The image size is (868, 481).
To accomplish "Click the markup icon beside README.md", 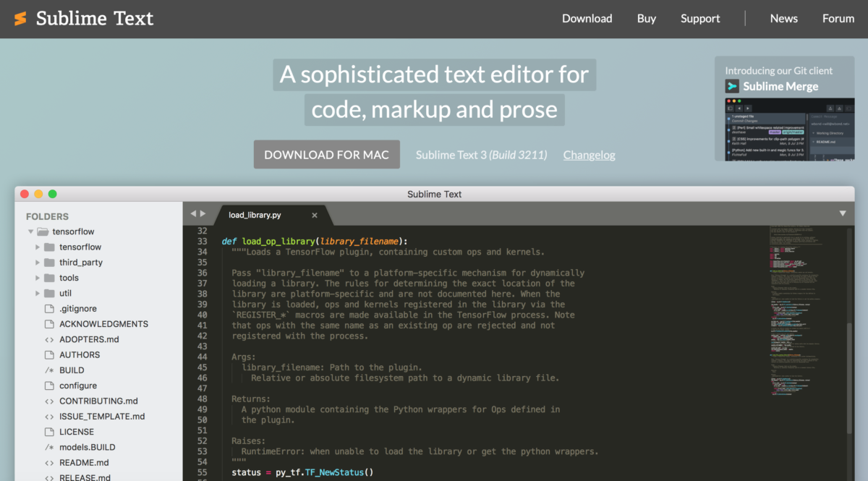I will (49, 463).
